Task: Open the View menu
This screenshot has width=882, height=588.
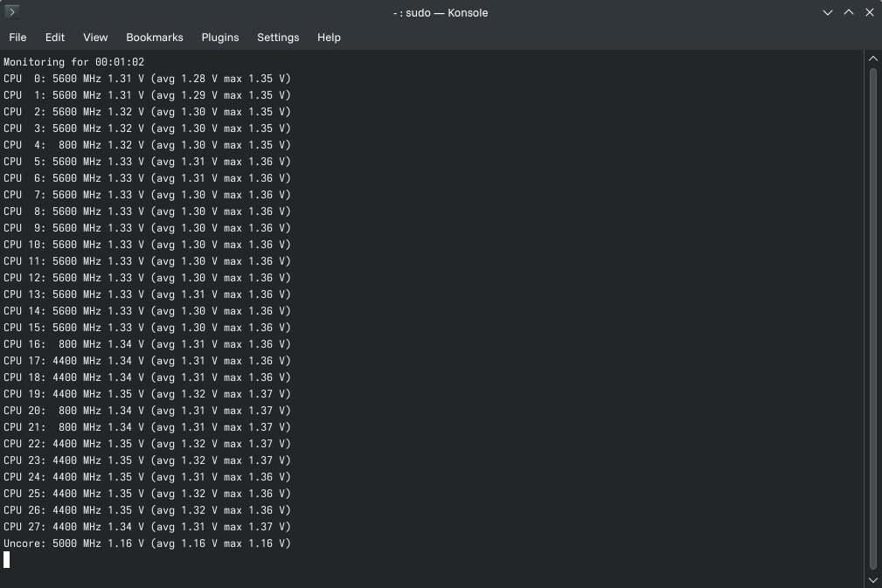Action: [x=95, y=37]
